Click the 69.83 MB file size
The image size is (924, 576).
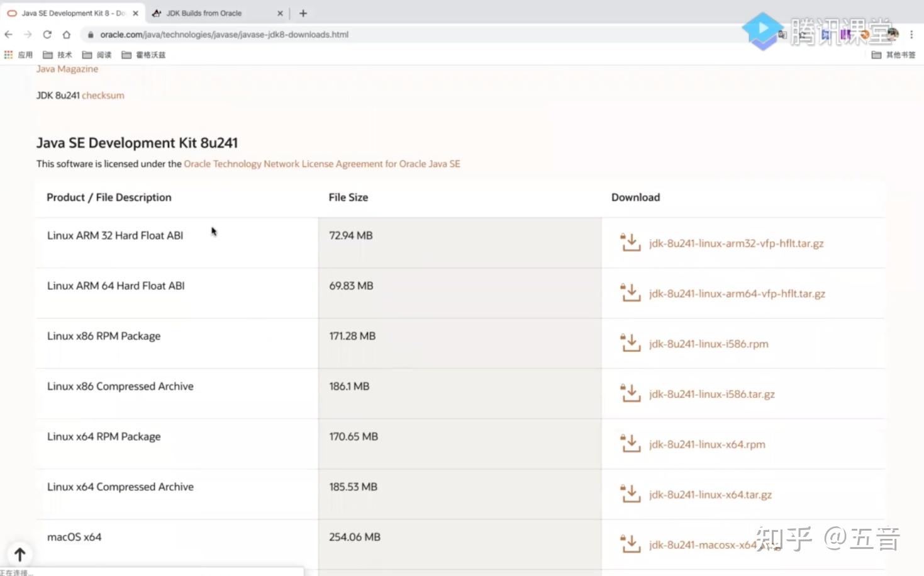click(351, 286)
